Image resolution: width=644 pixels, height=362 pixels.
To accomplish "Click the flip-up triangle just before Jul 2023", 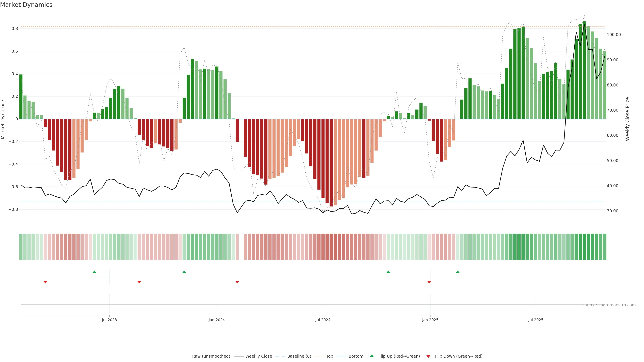I will click(x=94, y=272).
